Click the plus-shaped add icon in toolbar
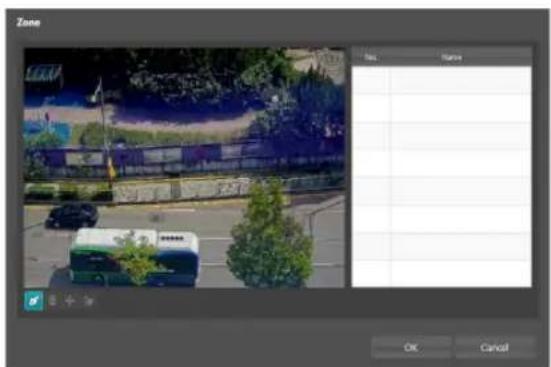 pyautogui.click(x=70, y=301)
